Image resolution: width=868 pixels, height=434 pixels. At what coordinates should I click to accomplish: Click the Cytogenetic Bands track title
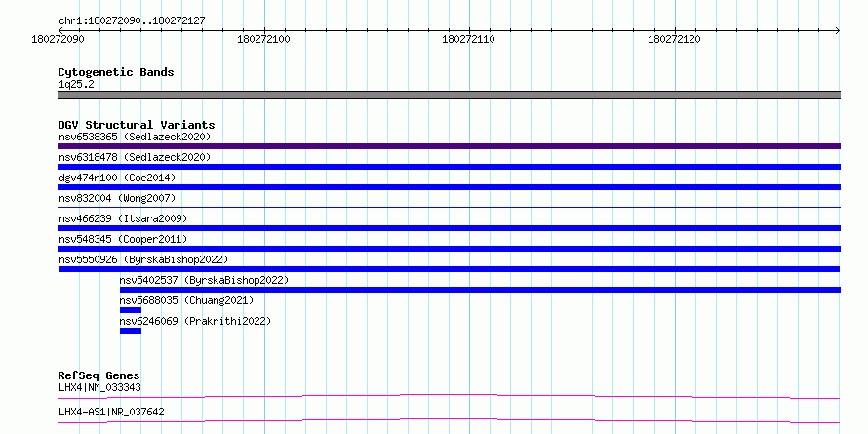[116, 72]
